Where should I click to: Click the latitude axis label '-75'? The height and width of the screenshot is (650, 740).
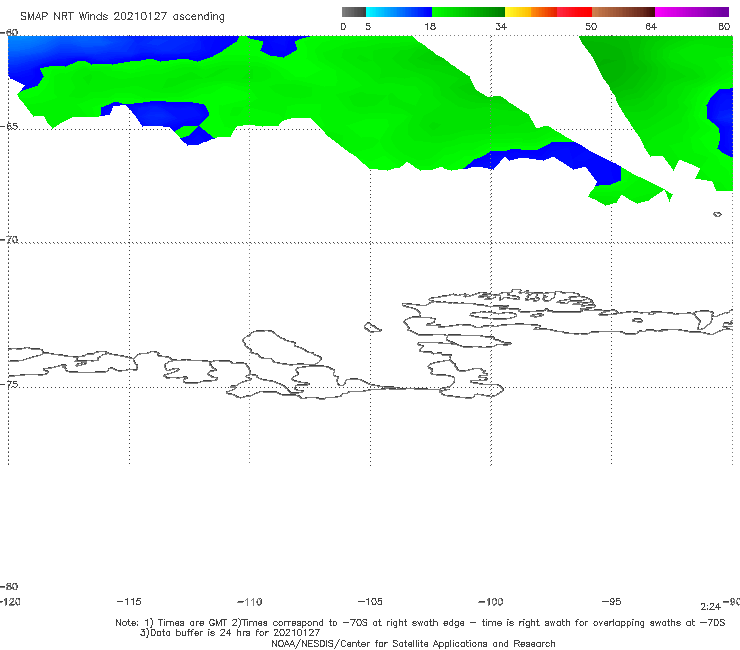9,385
